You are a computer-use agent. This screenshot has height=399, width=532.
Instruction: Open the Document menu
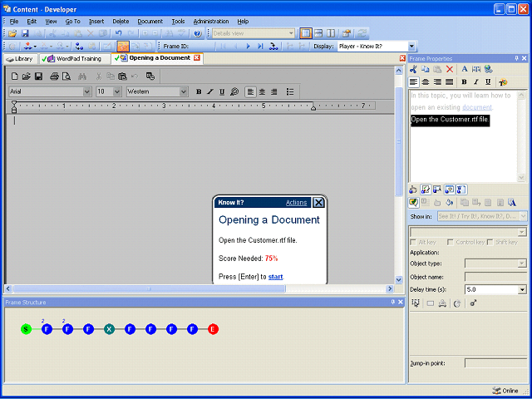150,22
